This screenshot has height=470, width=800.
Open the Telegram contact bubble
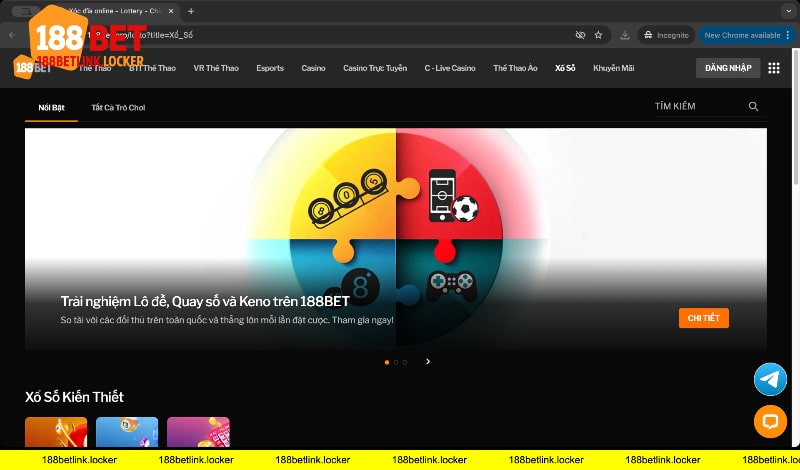pos(770,379)
